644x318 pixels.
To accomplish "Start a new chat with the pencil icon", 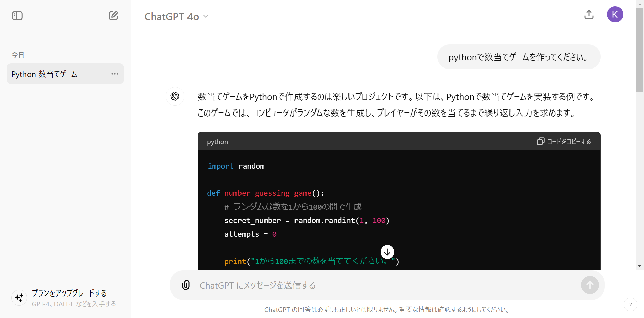I will coord(113,16).
